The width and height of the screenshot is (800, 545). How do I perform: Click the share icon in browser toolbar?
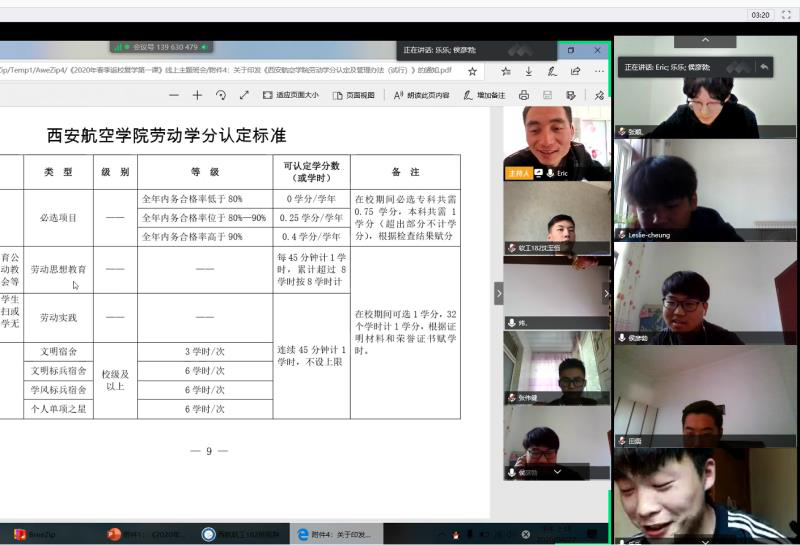click(575, 71)
